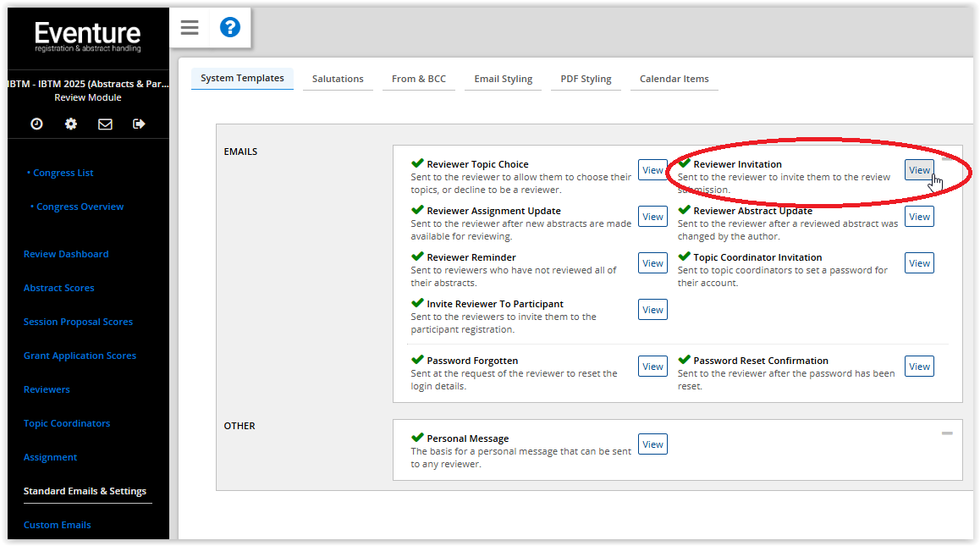This screenshot has width=980, height=546.
Task: Open the Custom Emails page
Action: point(58,525)
